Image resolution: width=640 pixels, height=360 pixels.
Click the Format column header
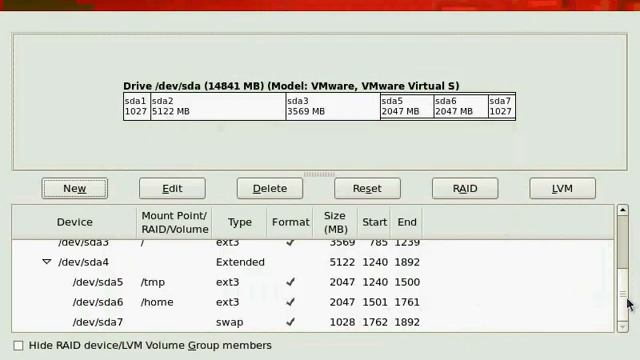tap(290, 222)
